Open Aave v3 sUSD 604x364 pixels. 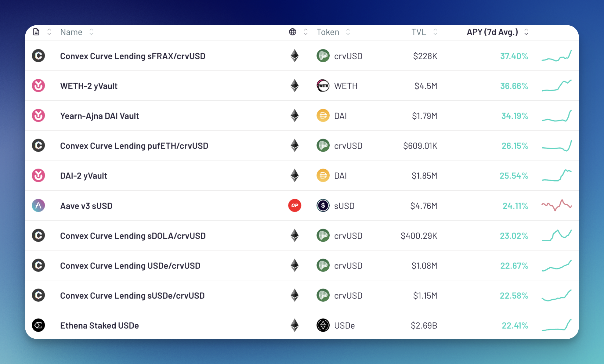point(86,206)
